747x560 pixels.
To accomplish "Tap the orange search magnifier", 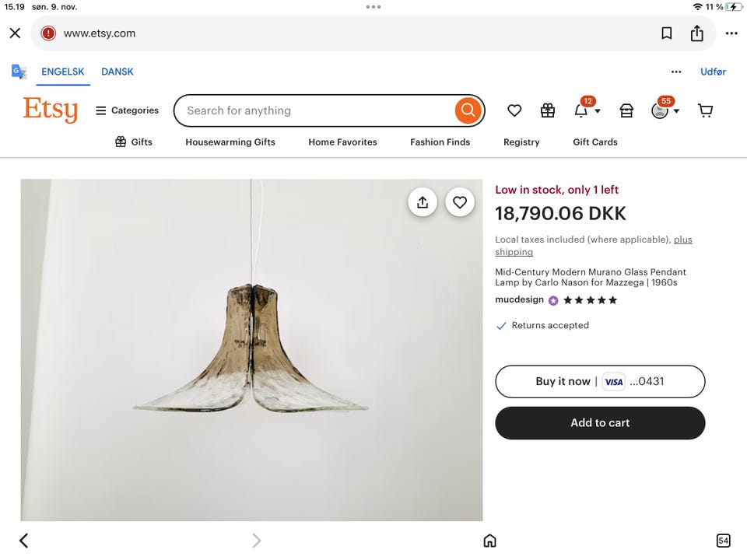I will tap(467, 110).
